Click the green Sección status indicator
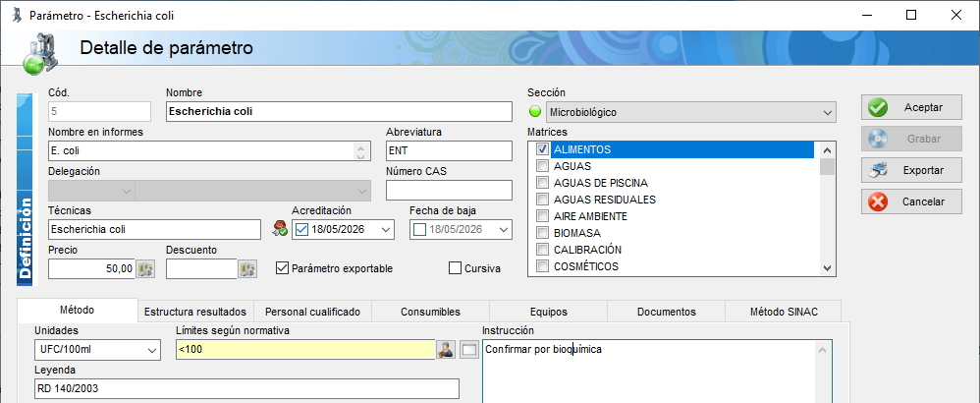 (x=535, y=113)
